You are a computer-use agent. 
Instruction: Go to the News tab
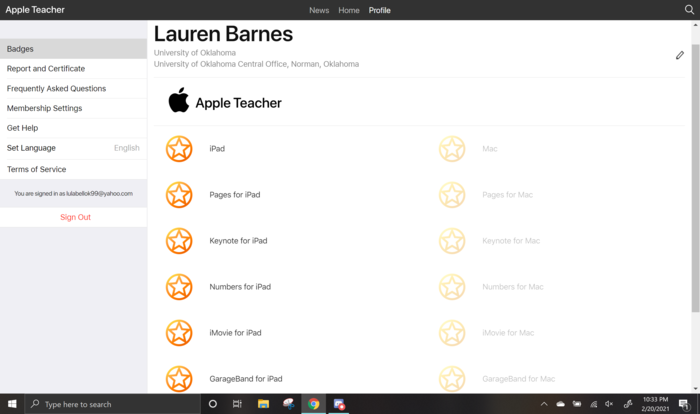tap(319, 10)
